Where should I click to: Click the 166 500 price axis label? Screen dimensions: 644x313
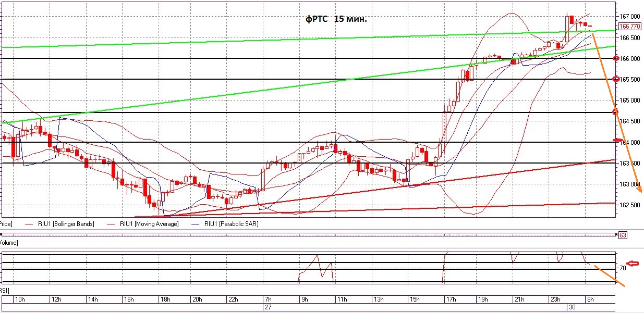click(629, 37)
